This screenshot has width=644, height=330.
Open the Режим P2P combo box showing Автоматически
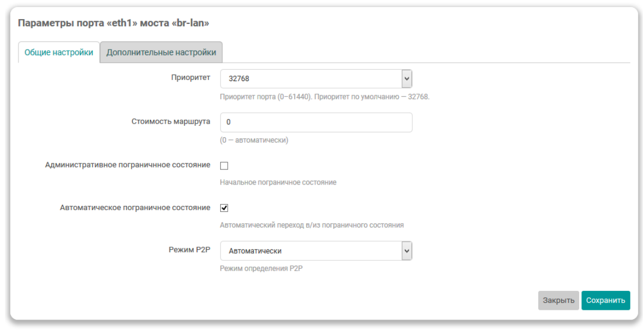[311, 251]
